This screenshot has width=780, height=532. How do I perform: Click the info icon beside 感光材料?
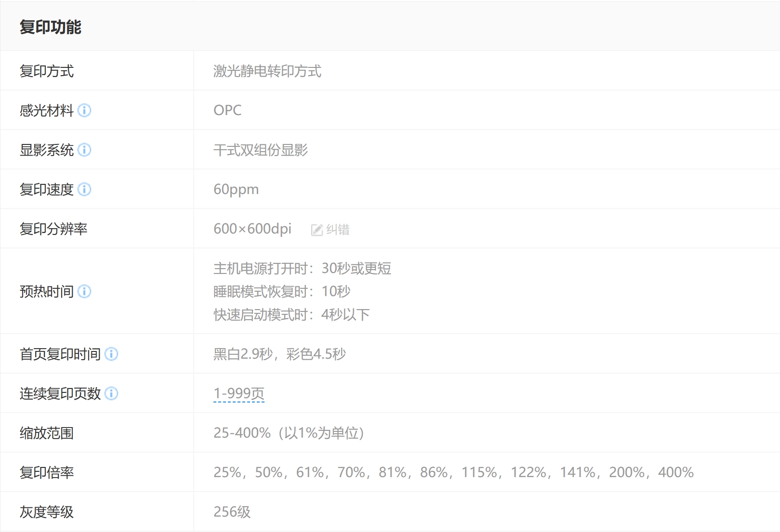coord(84,111)
